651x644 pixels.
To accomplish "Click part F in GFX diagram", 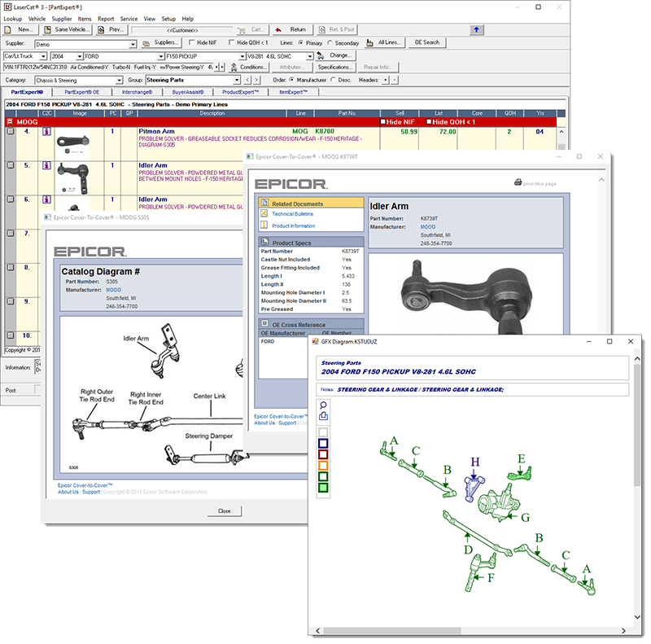I will (479, 572).
